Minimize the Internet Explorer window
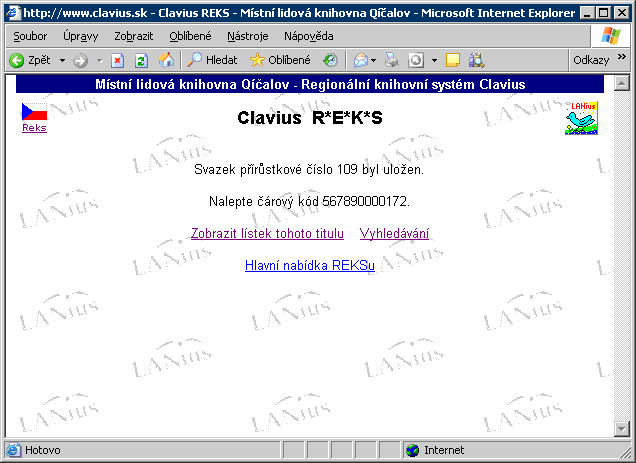 (x=587, y=13)
